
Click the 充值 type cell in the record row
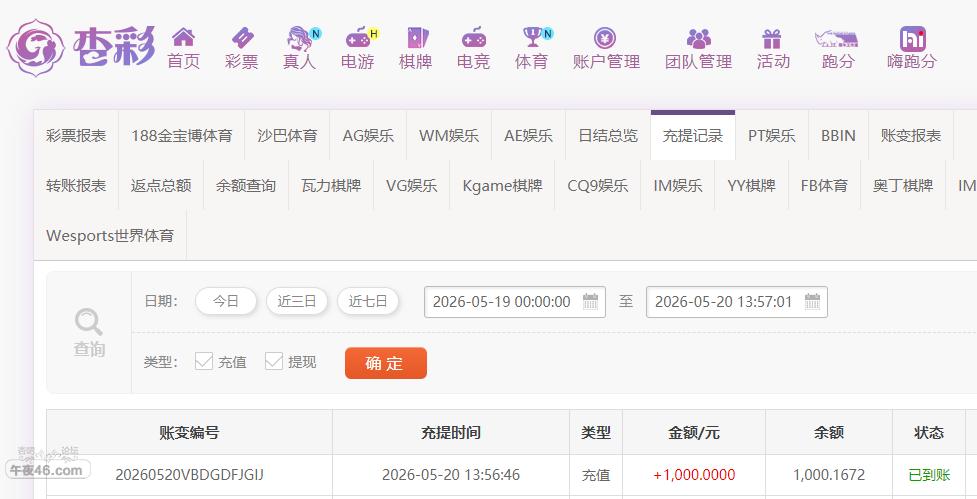[596, 475]
